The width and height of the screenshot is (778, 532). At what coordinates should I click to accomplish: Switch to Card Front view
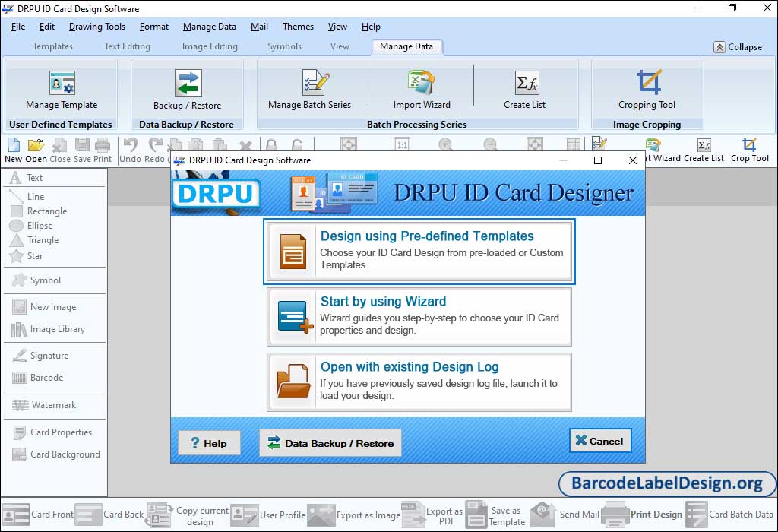click(38, 515)
